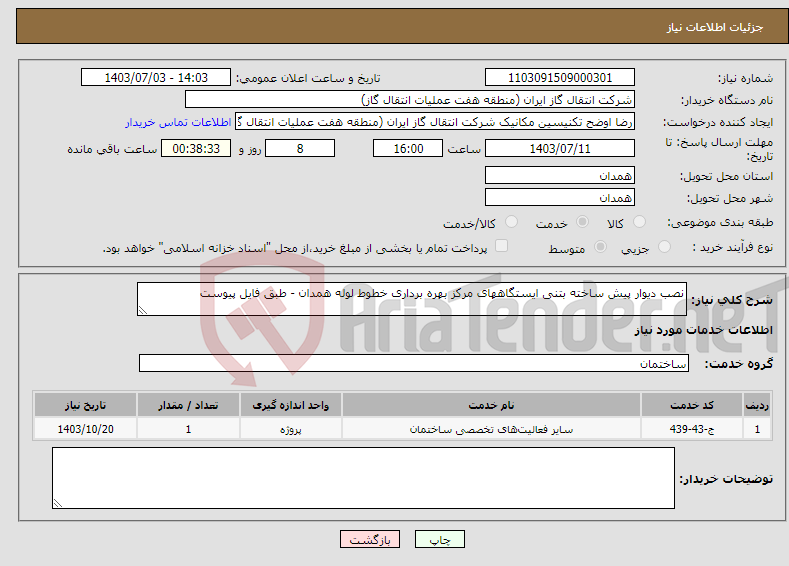Click the نام خدمت column header
Image resolution: width=789 pixels, height=566 pixels.
point(491,405)
